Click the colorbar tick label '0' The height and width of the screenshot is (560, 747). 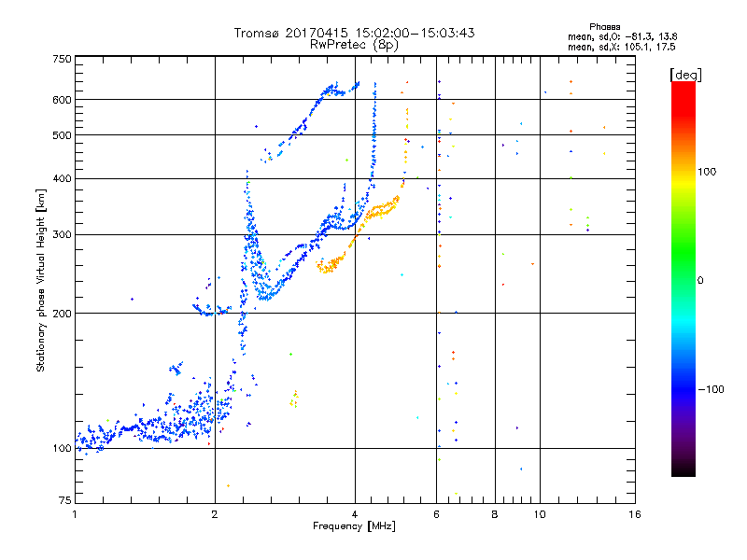coord(700,281)
